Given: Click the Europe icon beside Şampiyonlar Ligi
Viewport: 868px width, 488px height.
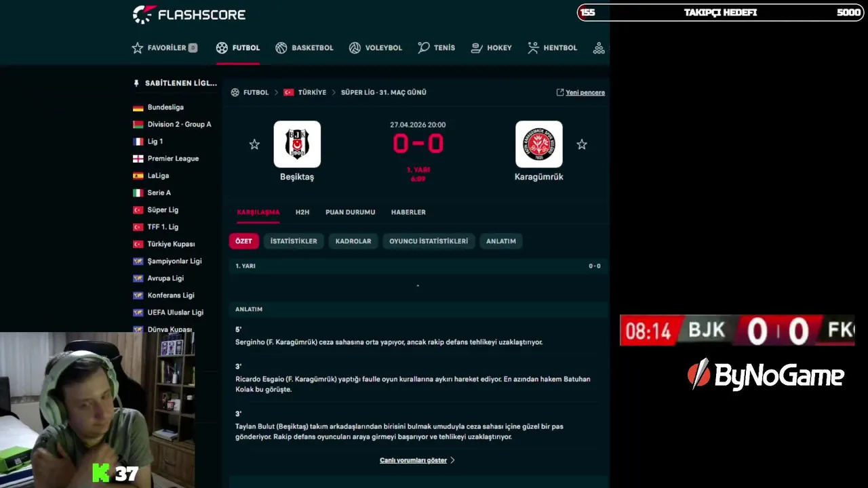Looking at the screenshot, I should (x=138, y=261).
